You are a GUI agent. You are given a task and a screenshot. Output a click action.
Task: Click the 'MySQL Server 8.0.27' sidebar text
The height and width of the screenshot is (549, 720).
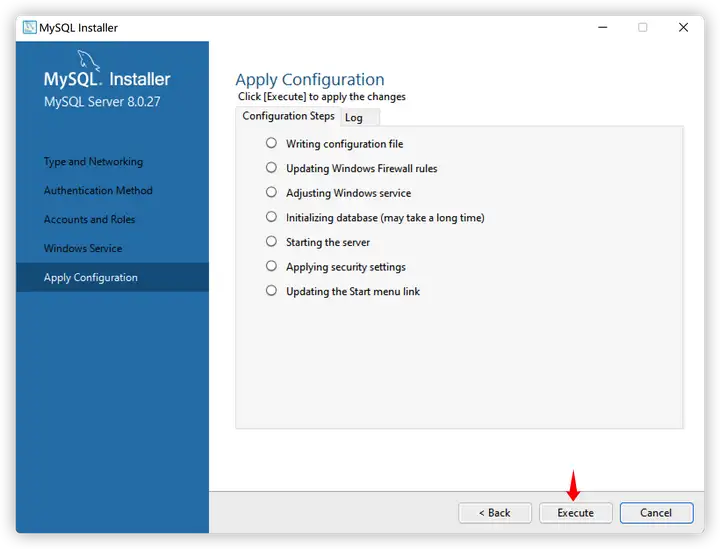click(102, 102)
